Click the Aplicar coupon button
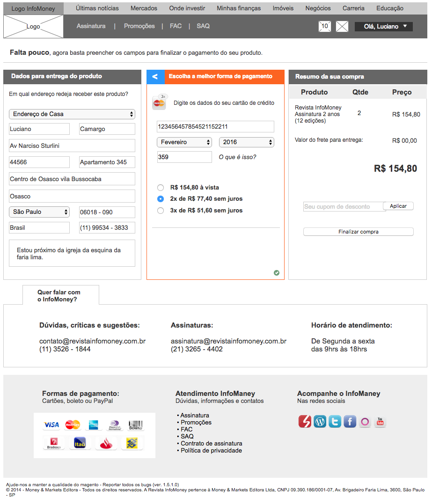 tap(398, 206)
